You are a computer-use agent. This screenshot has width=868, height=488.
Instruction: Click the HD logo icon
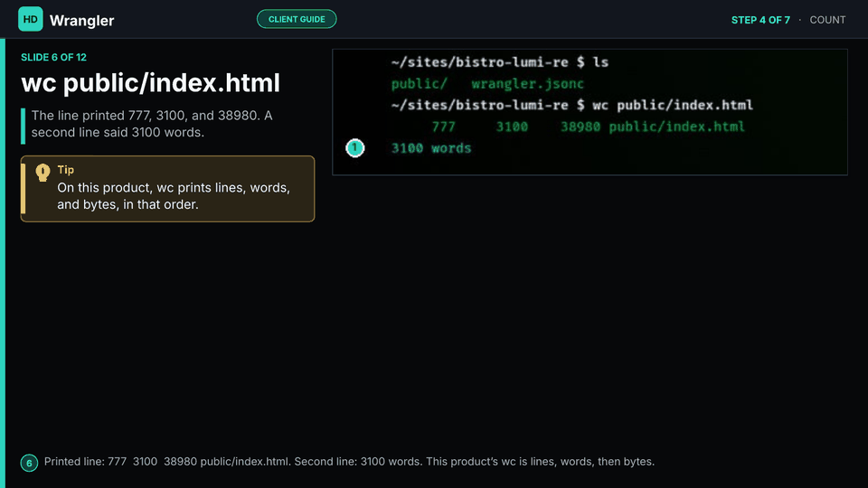point(31,19)
